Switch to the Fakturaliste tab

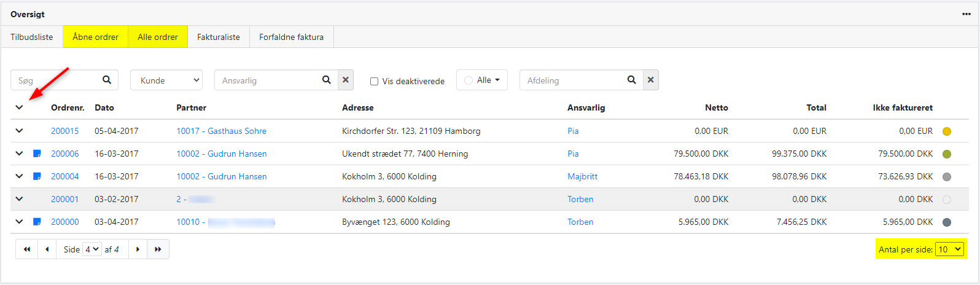[x=218, y=37]
